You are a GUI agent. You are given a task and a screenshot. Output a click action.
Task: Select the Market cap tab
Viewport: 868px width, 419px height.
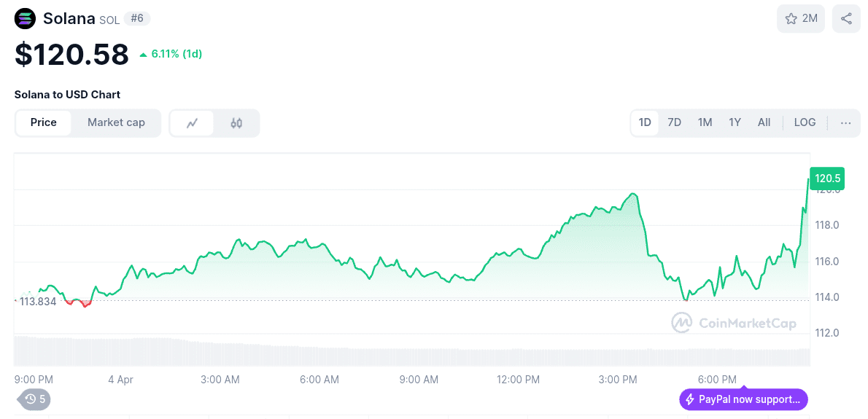click(x=116, y=122)
